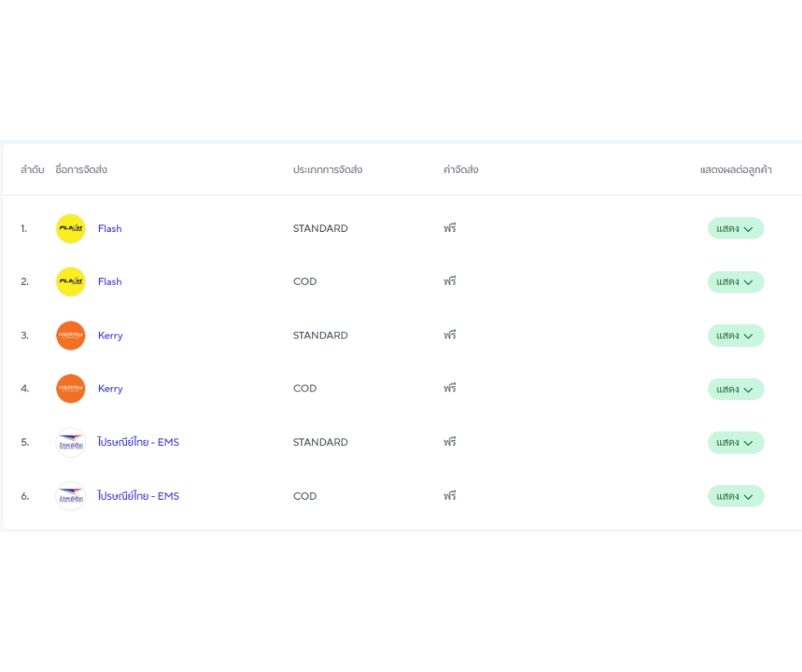
Task: Click the row number 2.
Action: tap(25, 281)
